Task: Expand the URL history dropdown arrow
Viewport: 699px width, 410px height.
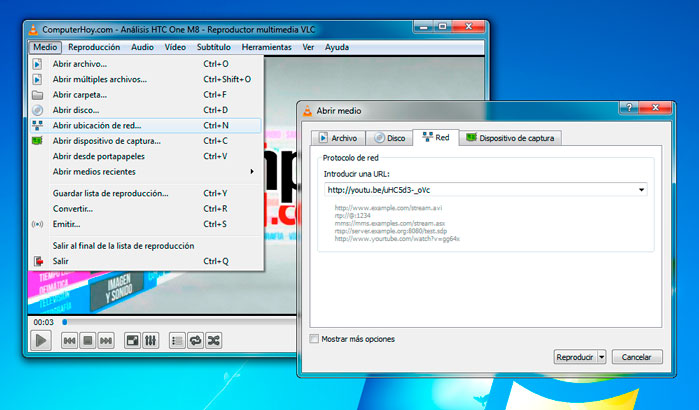Action: click(641, 190)
